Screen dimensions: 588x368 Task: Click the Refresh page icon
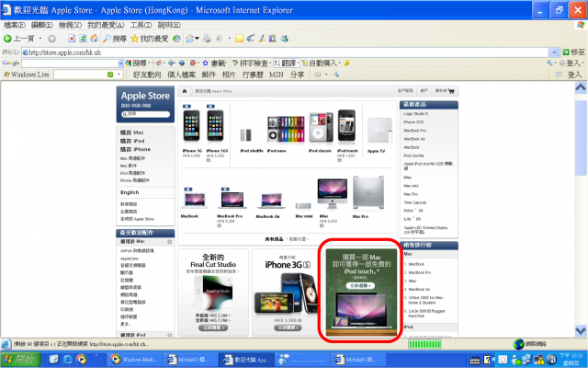tap(83, 39)
